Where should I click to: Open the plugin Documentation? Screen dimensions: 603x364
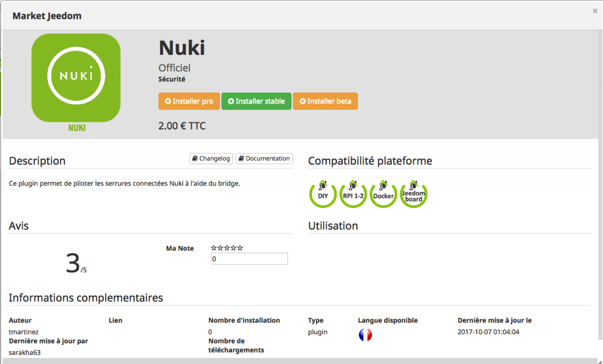point(264,159)
